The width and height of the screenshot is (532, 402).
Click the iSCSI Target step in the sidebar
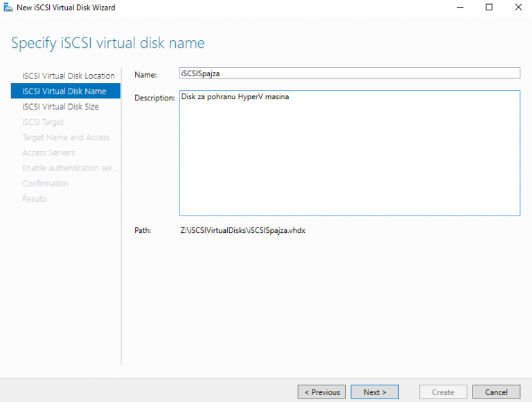pos(43,122)
